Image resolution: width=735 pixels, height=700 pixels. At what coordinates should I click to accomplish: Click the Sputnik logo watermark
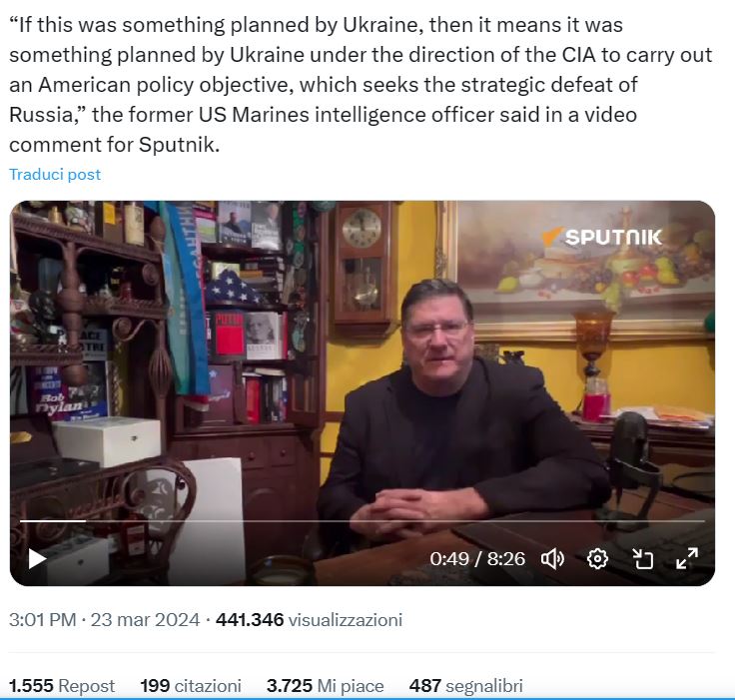coord(602,237)
